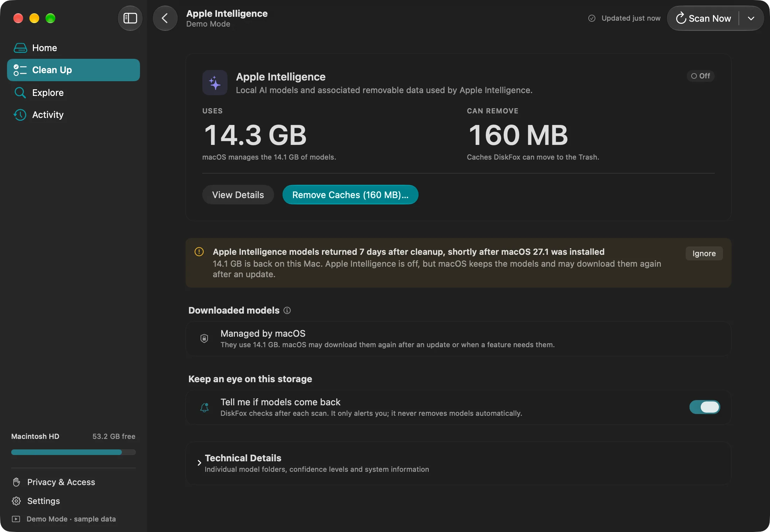The height and width of the screenshot is (532, 770).
Task: Click View Details
Action: (238, 195)
